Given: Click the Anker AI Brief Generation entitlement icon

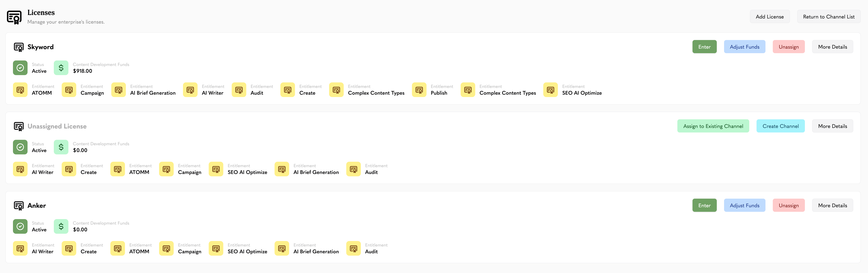Looking at the screenshot, I should [282, 248].
